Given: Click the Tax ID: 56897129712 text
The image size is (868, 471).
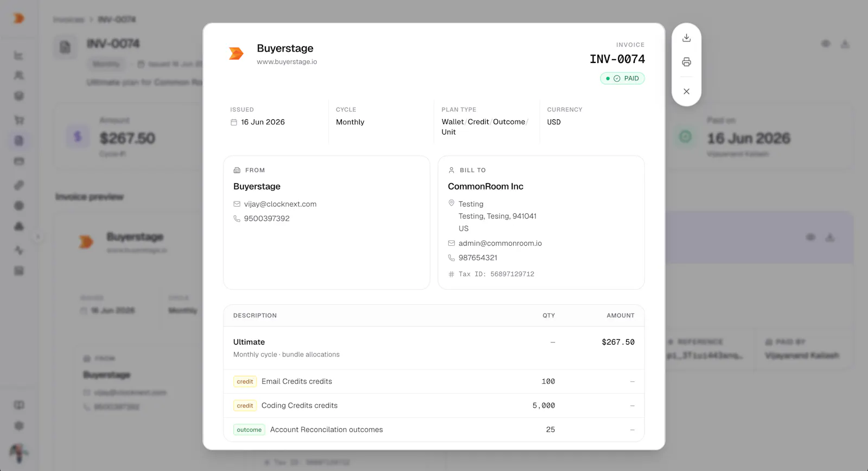Looking at the screenshot, I should 496,275.
